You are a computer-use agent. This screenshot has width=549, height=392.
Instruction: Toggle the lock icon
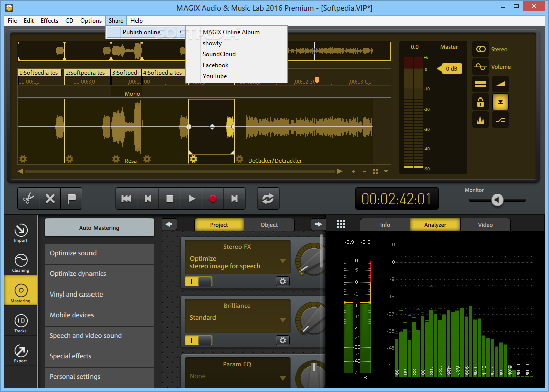pos(481,102)
